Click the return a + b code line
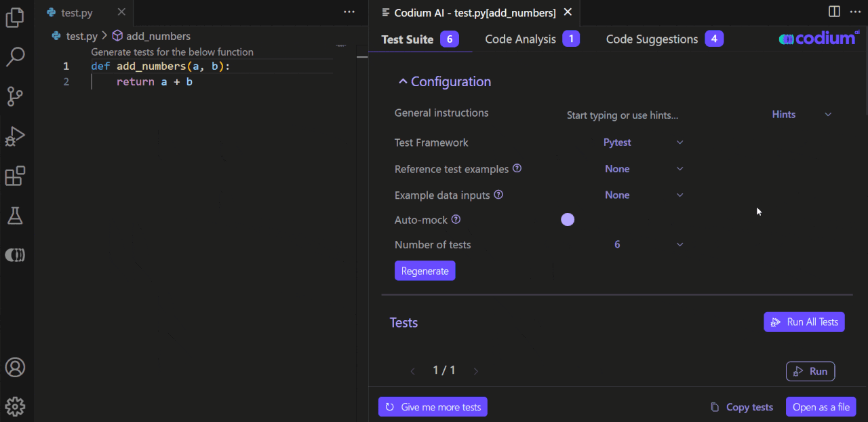Image resolution: width=868 pixels, height=422 pixels. click(155, 82)
